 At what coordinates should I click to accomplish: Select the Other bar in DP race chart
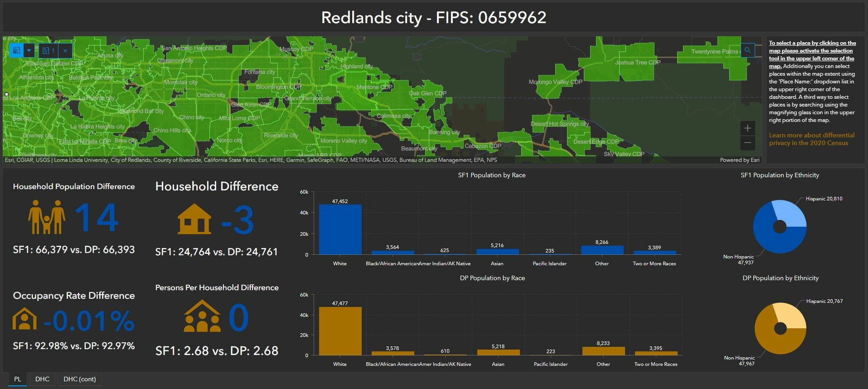pos(603,351)
